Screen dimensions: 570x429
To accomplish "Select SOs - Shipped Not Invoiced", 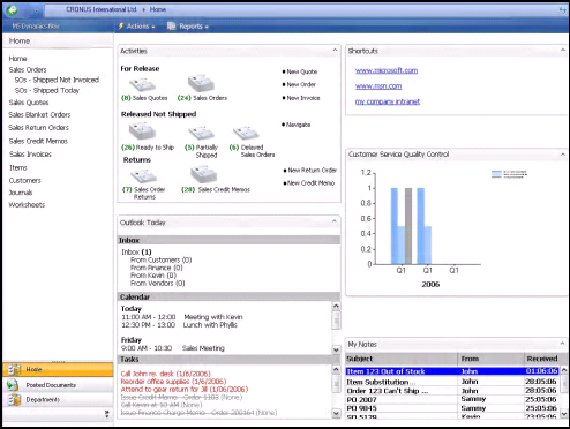I will click(x=57, y=80).
